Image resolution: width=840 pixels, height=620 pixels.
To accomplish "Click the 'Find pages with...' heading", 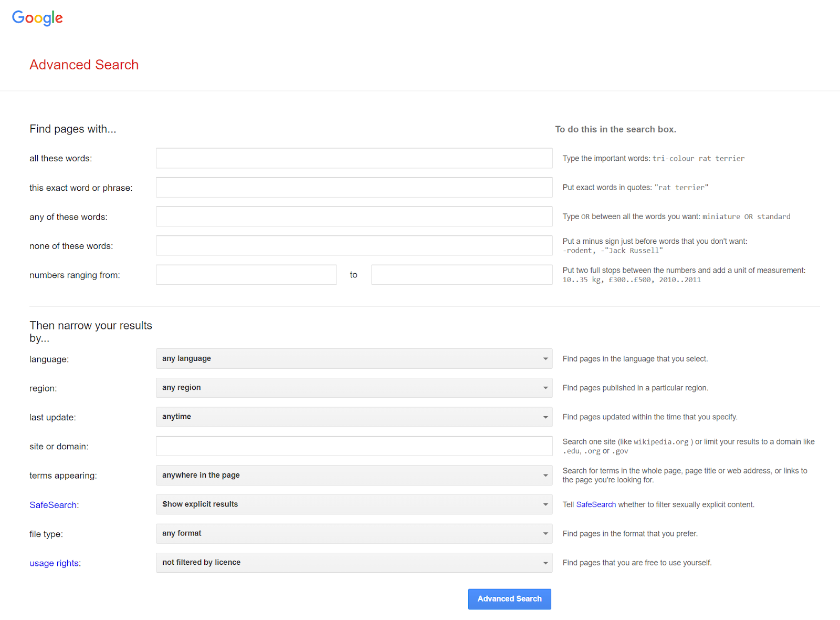I will [73, 129].
